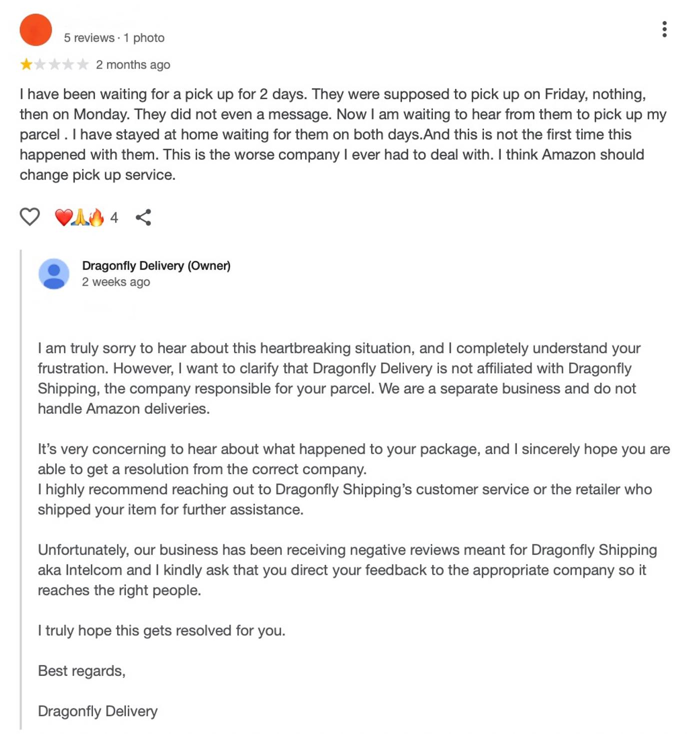Click the red heart reaction emoji
This screenshot has height=734, width=700.
[63, 217]
